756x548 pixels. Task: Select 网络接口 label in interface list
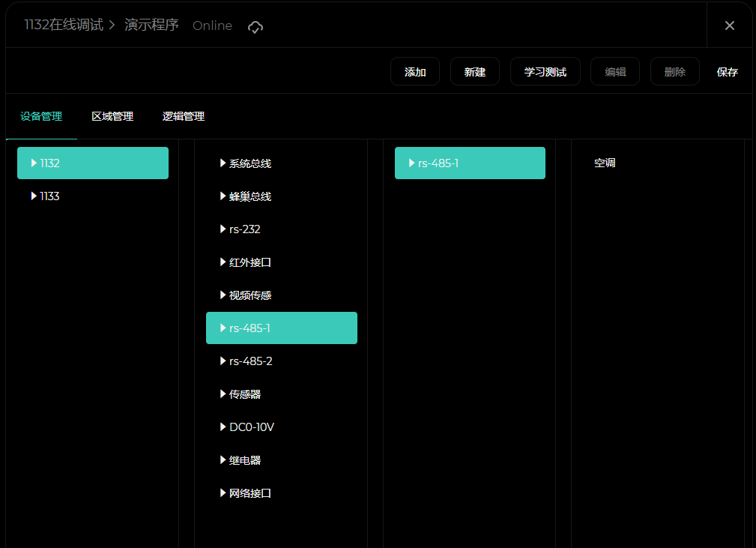click(x=250, y=493)
